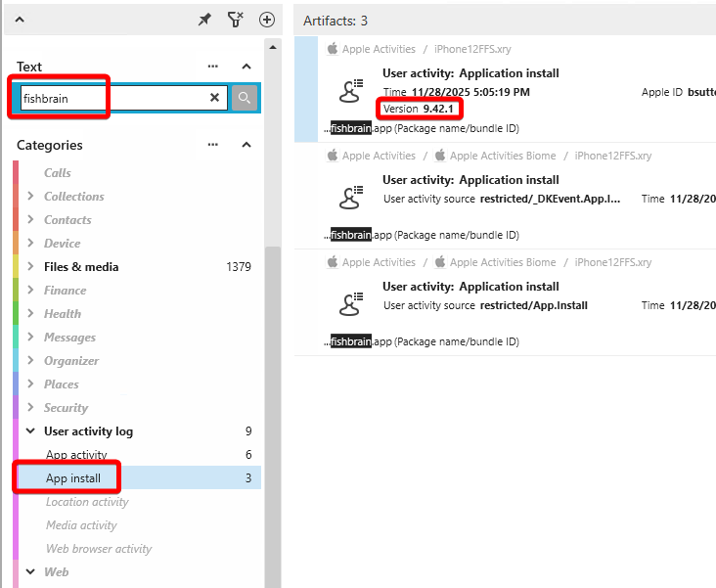Click scroll up arrow of filter panel
The image size is (716, 588).
[273, 48]
